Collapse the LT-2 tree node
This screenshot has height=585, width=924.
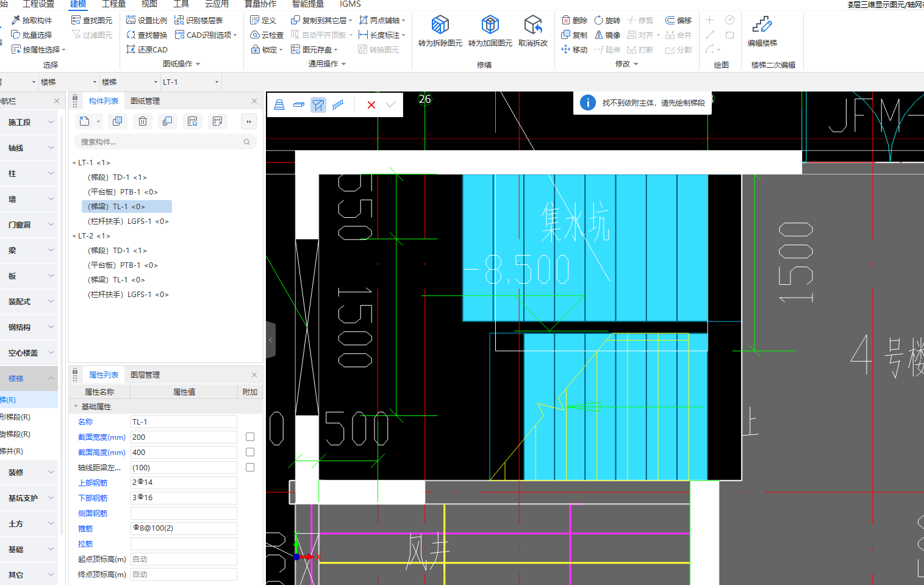tap(74, 236)
